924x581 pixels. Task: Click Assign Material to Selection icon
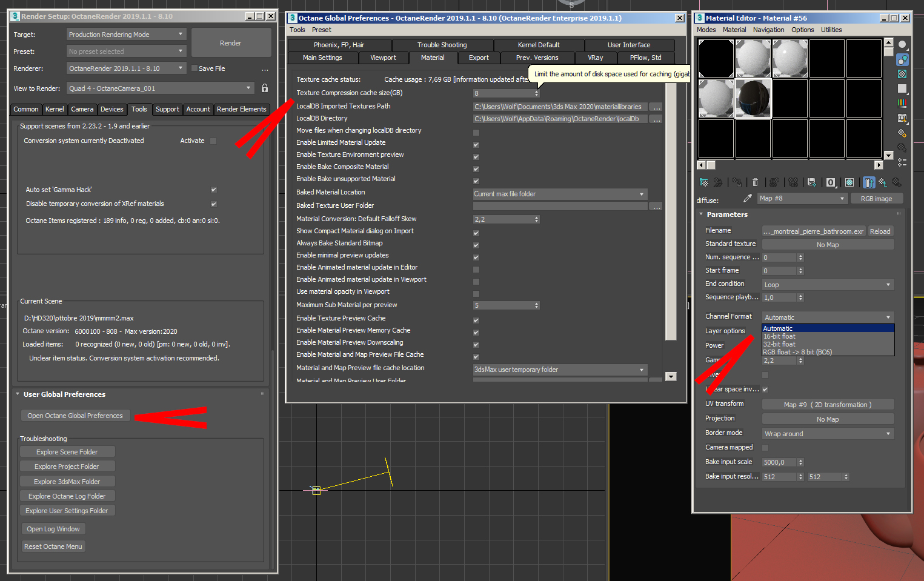point(737,182)
